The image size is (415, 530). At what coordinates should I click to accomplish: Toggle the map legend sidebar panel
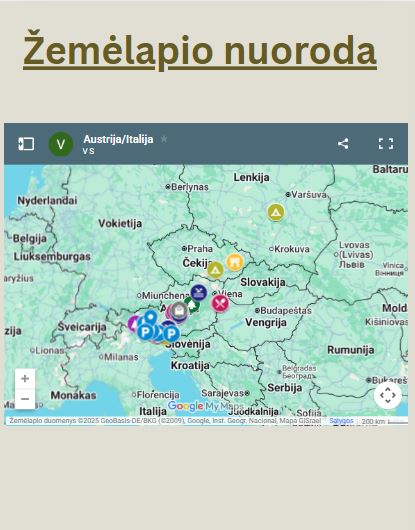(26, 144)
